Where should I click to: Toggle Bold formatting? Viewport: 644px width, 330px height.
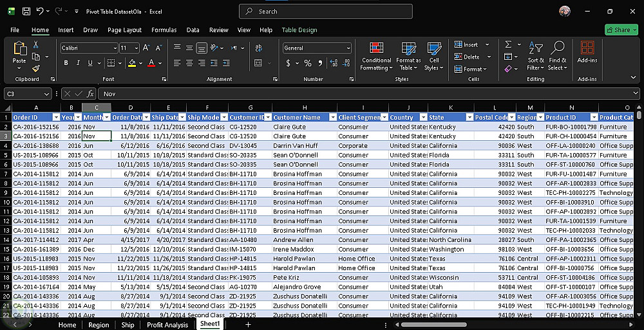[x=66, y=63]
